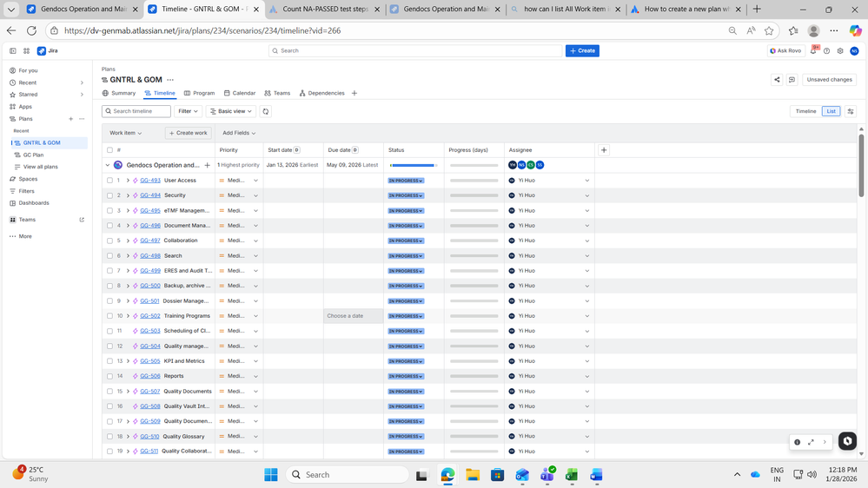Click plus next to Gendocs Operation row
Screen dimensions: 868x488
pyautogui.click(x=207, y=165)
